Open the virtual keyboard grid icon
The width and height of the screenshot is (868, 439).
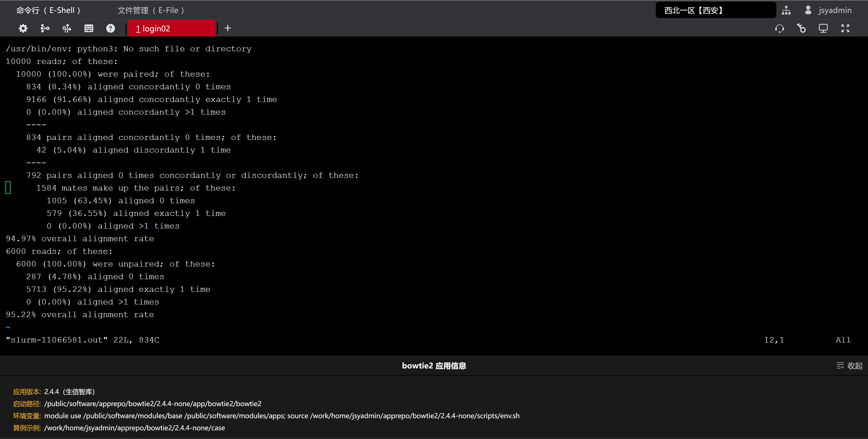(x=89, y=28)
